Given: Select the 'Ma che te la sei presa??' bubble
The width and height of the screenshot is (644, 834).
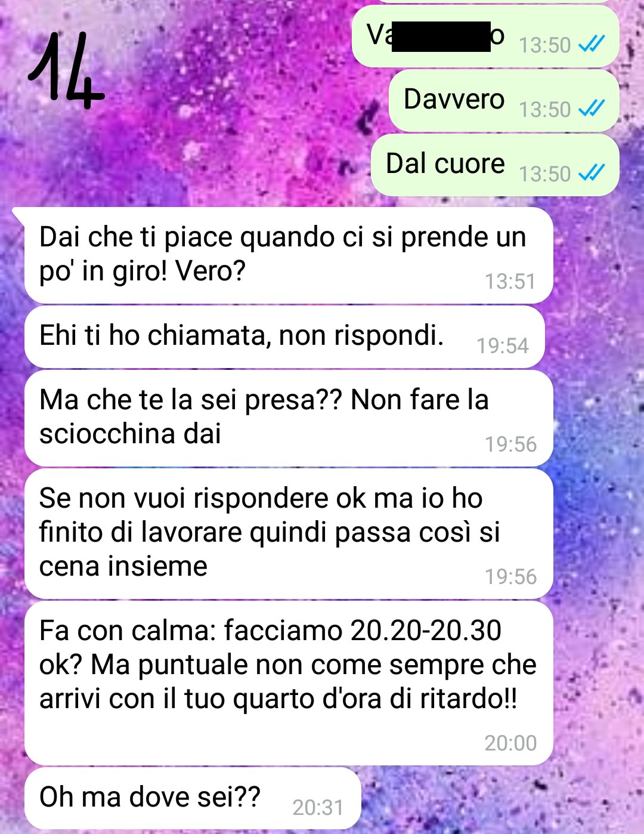Looking at the screenshot, I should [289, 418].
